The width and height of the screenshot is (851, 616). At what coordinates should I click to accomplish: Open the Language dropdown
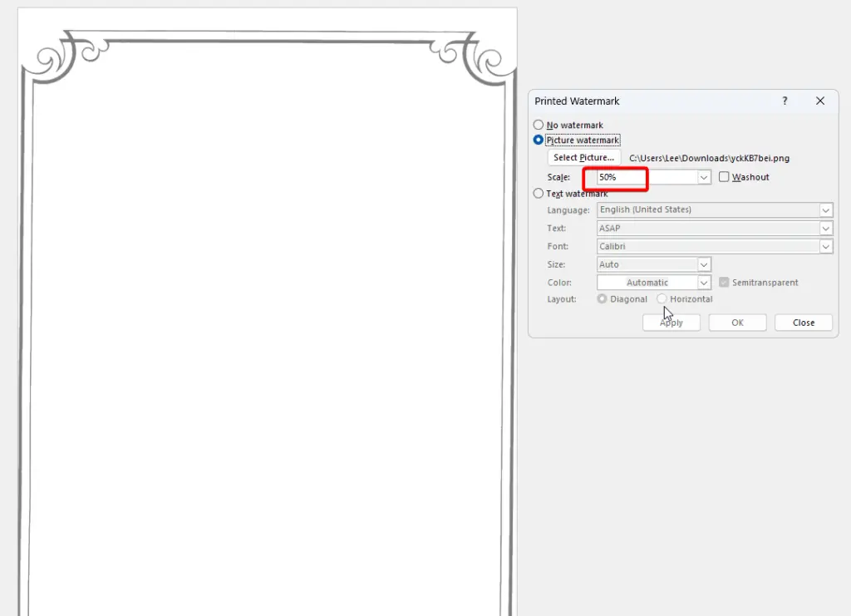pyautogui.click(x=825, y=209)
